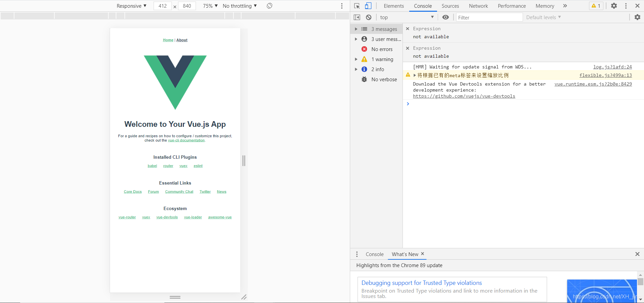Open the drawer three-dot menu
This screenshot has height=303, width=644.
[357, 254]
